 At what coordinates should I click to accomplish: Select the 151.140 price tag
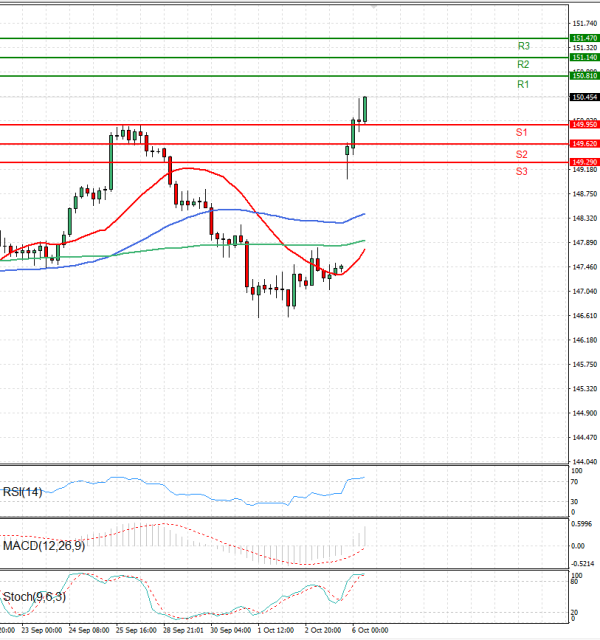tap(584, 58)
